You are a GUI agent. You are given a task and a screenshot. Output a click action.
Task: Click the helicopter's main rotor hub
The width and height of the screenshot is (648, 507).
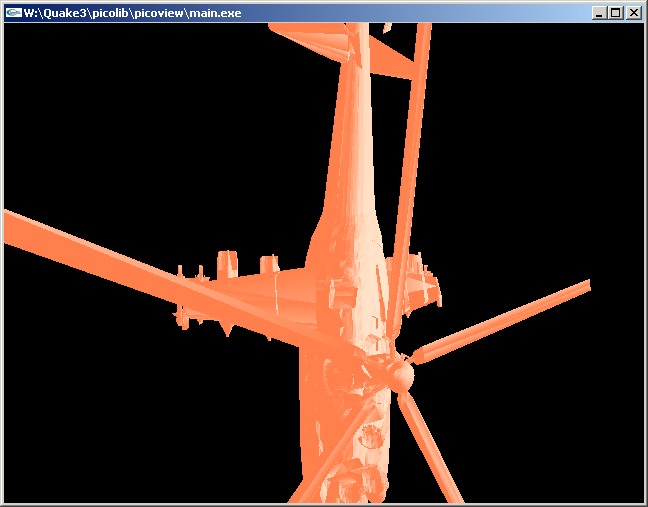pyautogui.click(x=399, y=375)
